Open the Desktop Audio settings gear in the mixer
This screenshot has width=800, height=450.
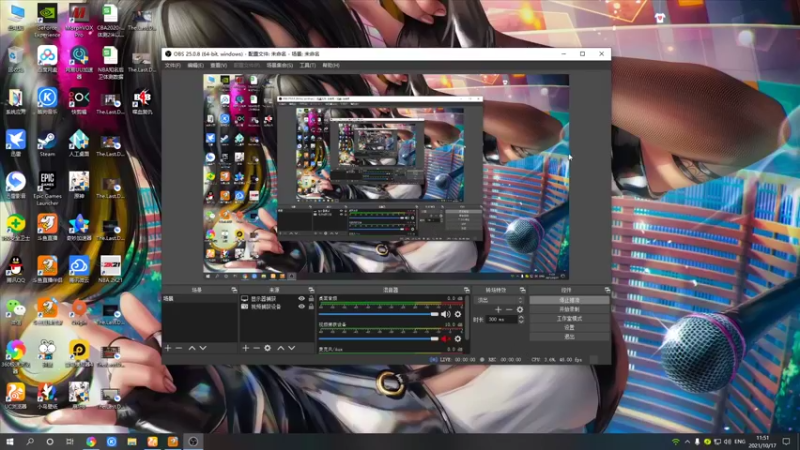[458, 314]
